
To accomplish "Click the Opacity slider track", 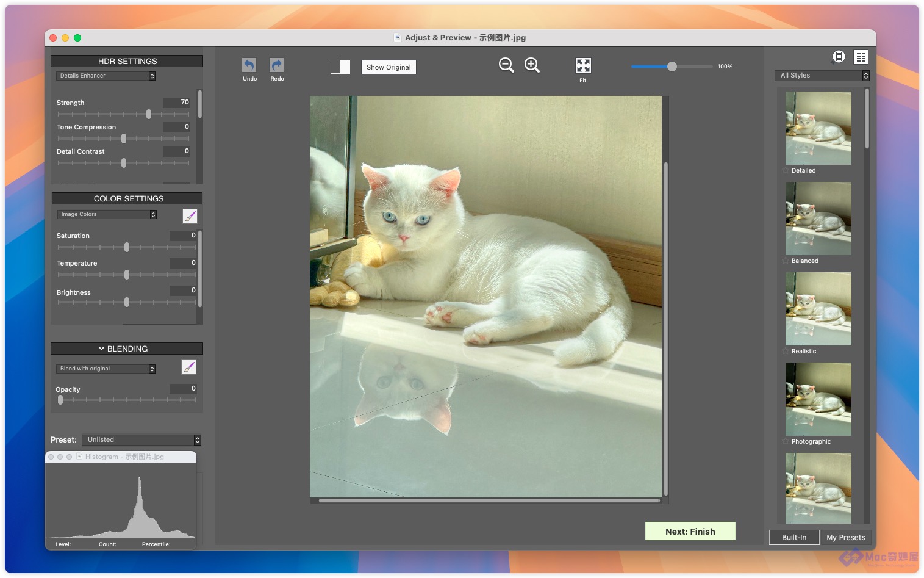I will pos(126,400).
